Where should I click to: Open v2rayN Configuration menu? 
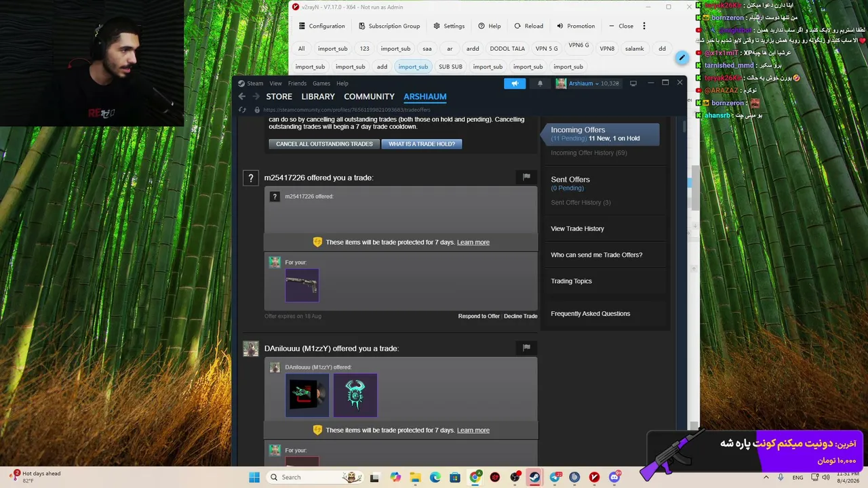322,26
